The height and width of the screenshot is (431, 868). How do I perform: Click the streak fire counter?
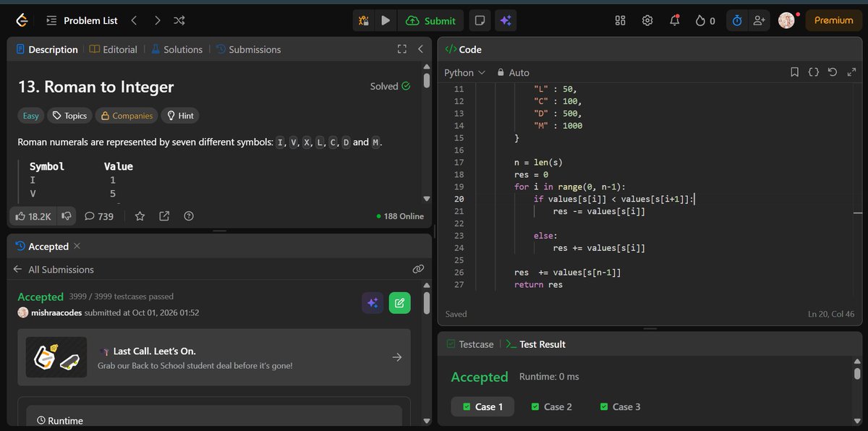coord(705,21)
